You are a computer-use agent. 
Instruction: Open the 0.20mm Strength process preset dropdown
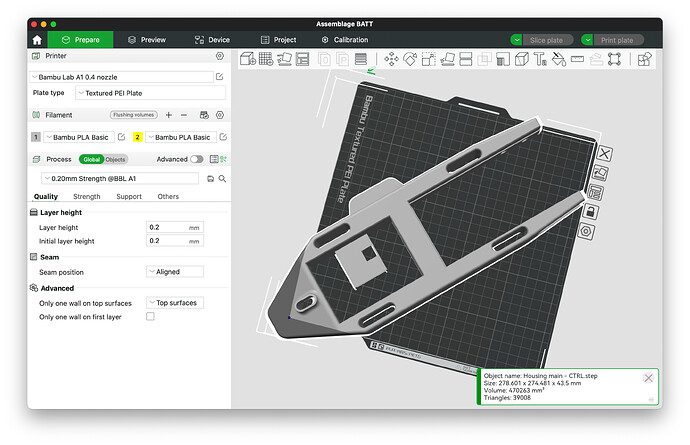(x=120, y=179)
